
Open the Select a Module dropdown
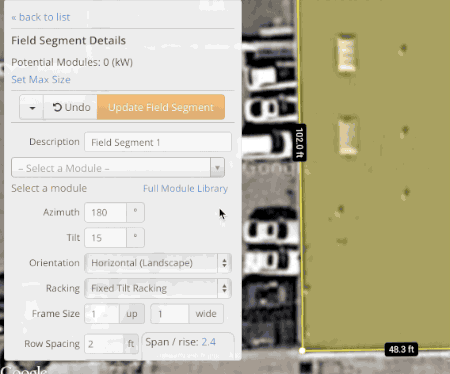118,168
